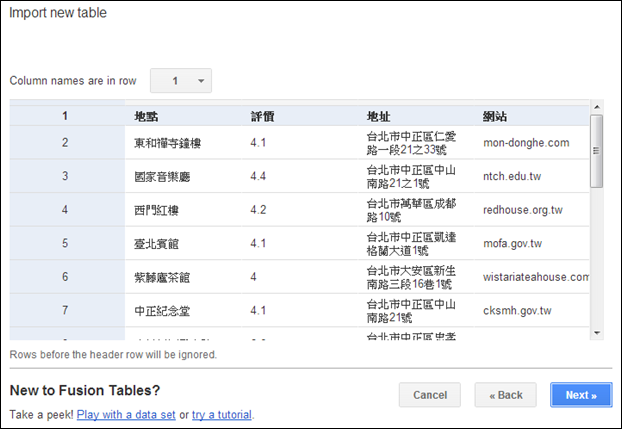This screenshot has height=429, width=622.
Task: Click the table scrollbar down arrow
Action: click(597, 332)
